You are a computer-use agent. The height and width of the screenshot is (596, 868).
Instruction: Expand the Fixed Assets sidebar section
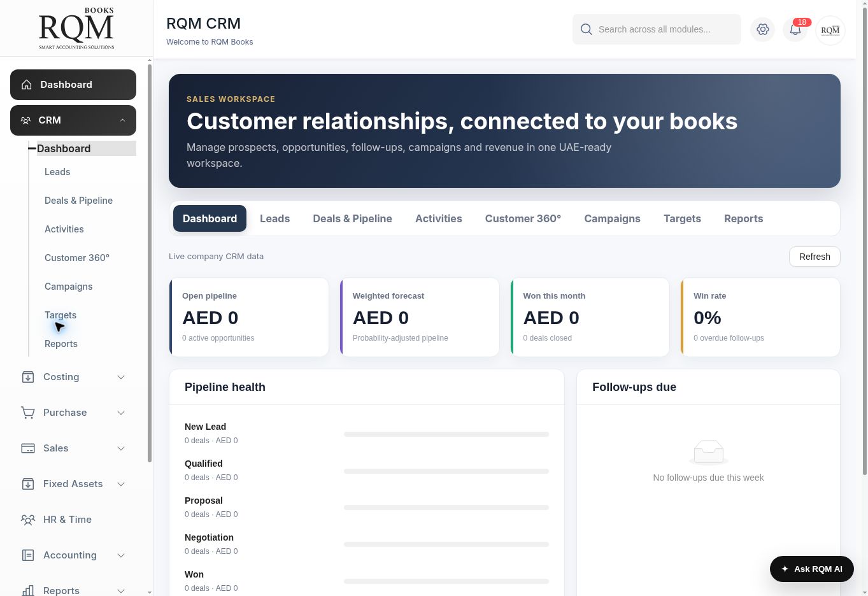coord(121,484)
